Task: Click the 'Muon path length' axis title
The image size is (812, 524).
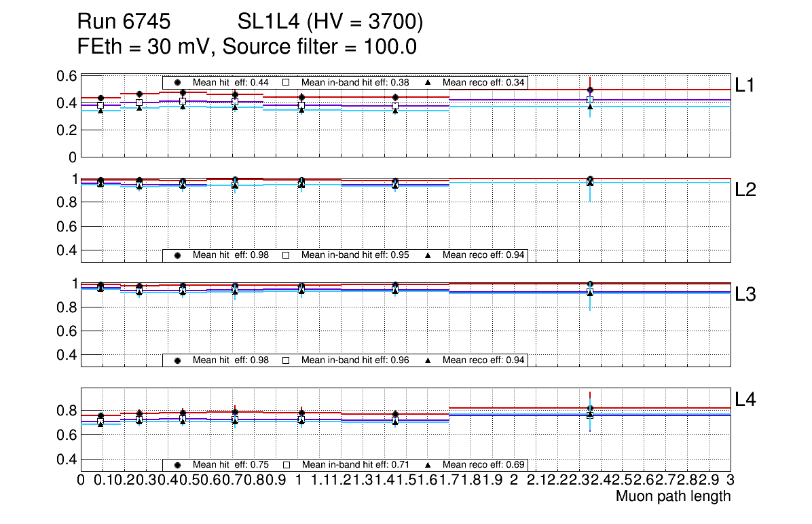Action: point(673,496)
